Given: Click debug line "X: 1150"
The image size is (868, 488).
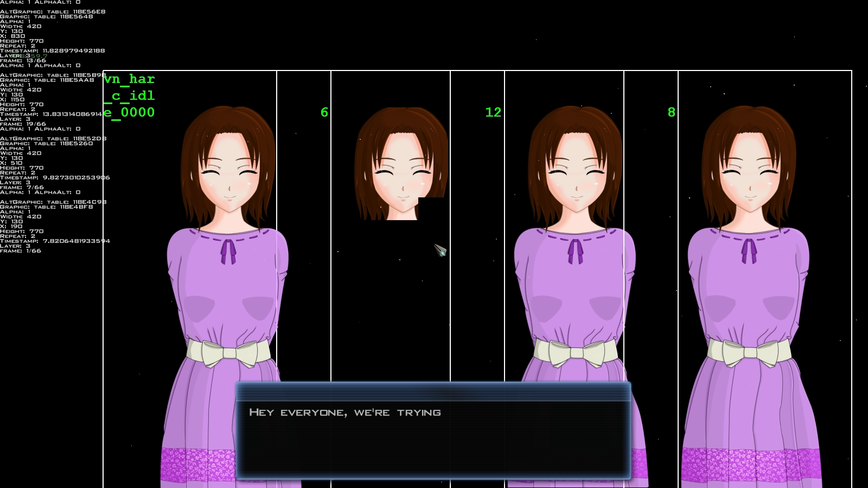Looking at the screenshot, I should click(x=12, y=100).
